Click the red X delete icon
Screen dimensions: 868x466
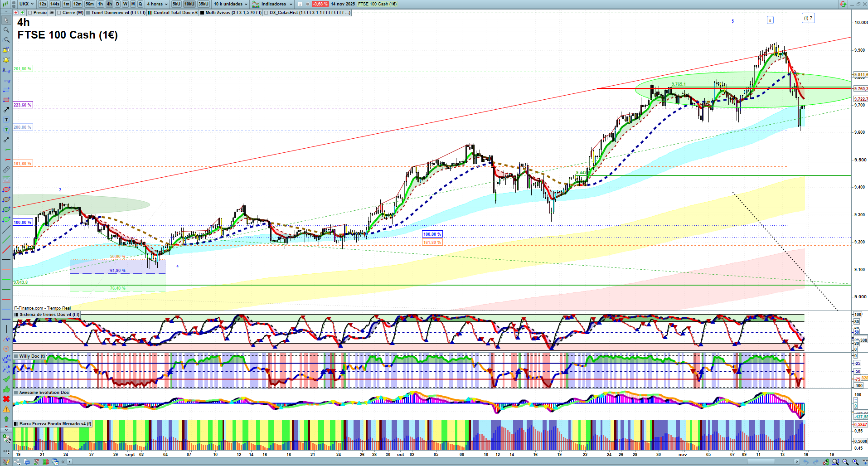(x=6, y=399)
